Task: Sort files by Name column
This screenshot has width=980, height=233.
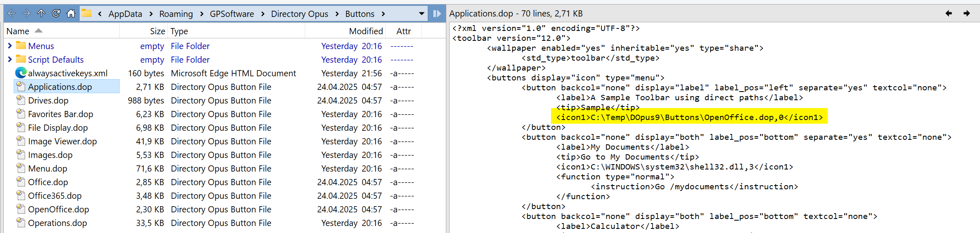Action: pyautogui.click(x=18, y=31)
